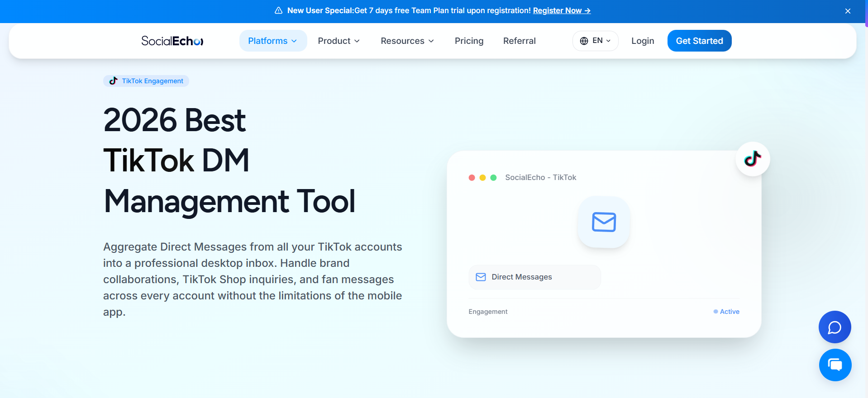Select the Direct Messages item
The width and height of the screenshot is (868, 398).
534,277
